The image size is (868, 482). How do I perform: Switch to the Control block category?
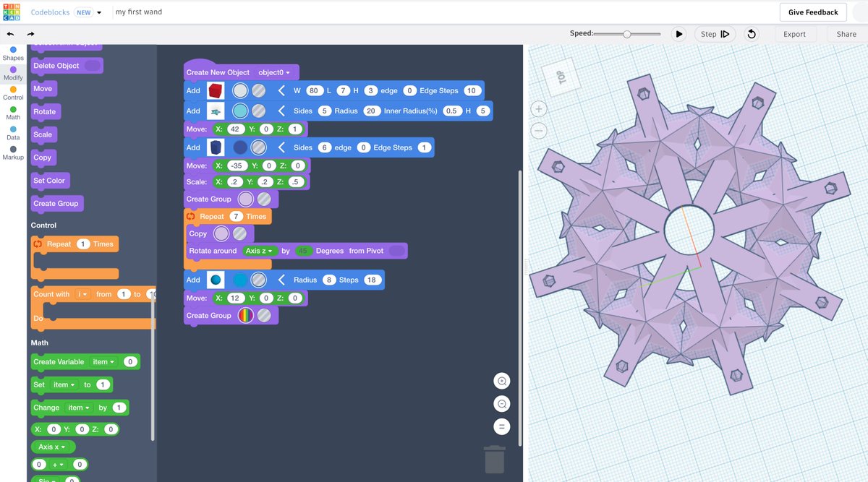coord(12,92)
